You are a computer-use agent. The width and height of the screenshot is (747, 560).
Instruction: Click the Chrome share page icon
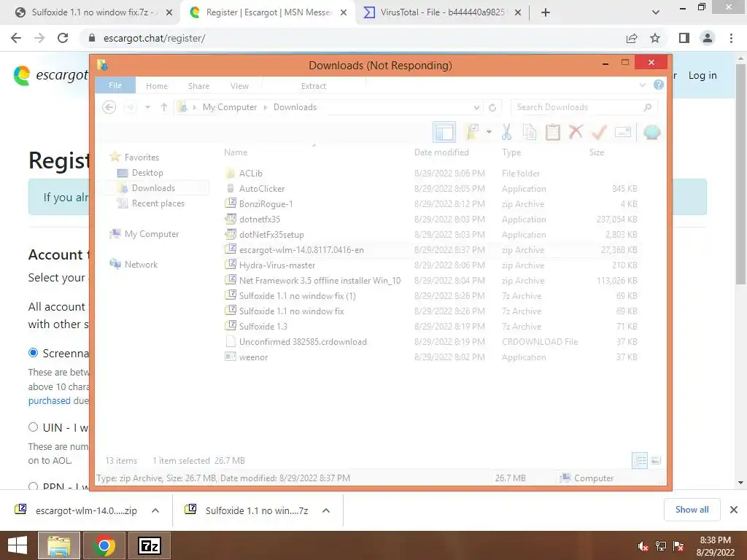pyautogui.click(x=632, y=38)
